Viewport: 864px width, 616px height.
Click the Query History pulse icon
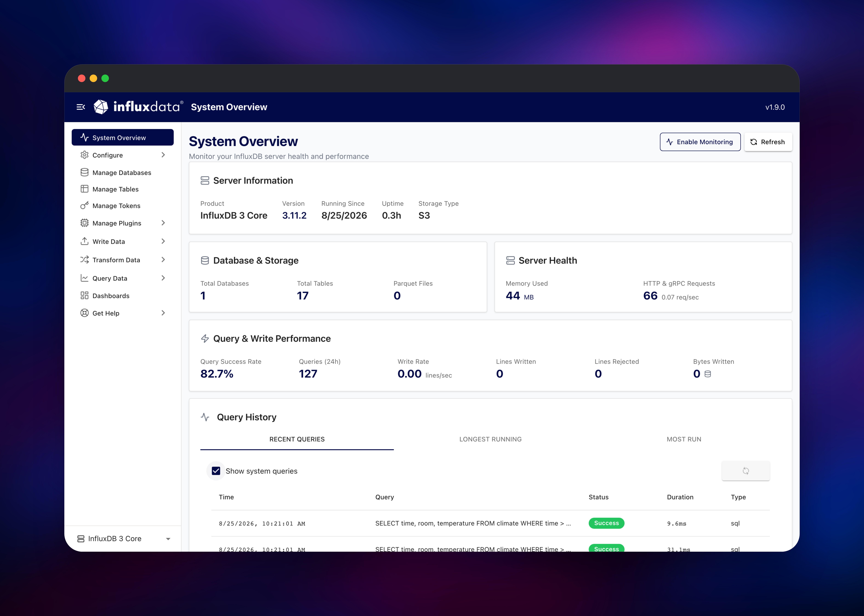point(205,417)
